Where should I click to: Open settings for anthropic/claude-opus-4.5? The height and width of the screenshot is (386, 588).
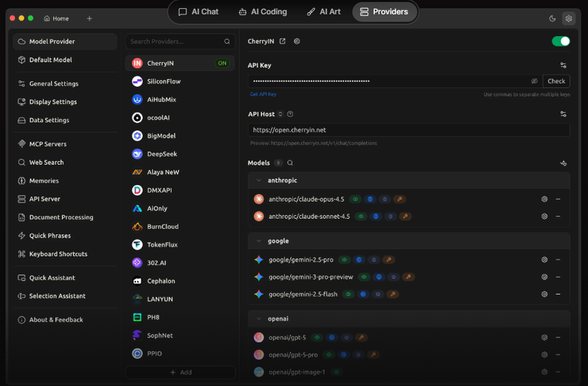[x=544, y=199]
